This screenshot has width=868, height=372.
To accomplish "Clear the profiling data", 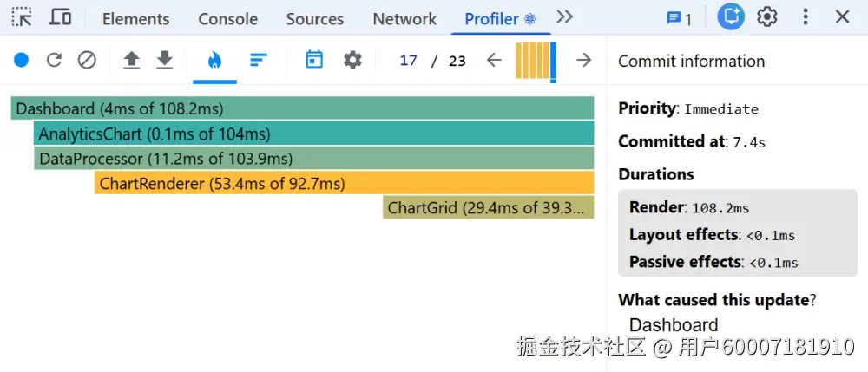I will 87,60.
